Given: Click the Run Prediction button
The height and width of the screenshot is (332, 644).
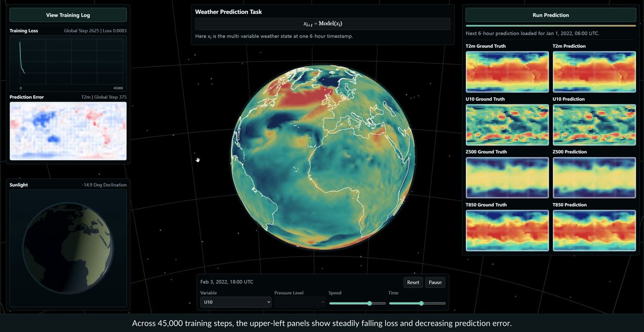Looking at the screenshot, I should [x=551, y=15].
